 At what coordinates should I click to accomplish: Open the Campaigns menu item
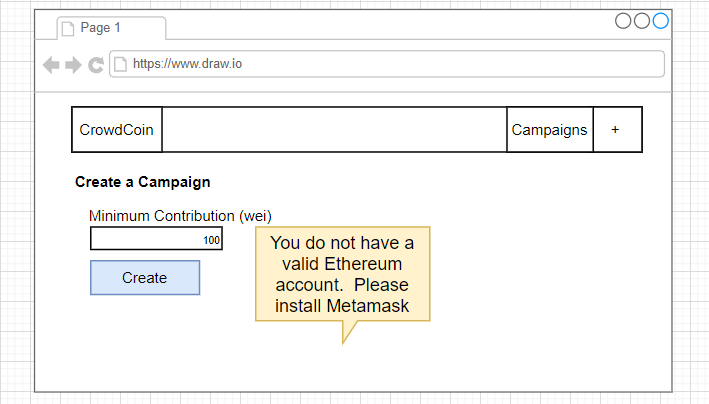point(550,130)
